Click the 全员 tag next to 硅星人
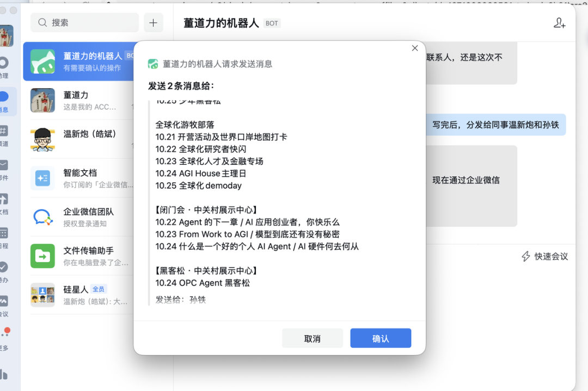This screenshot has height=391, width=588. coord(99,289)
